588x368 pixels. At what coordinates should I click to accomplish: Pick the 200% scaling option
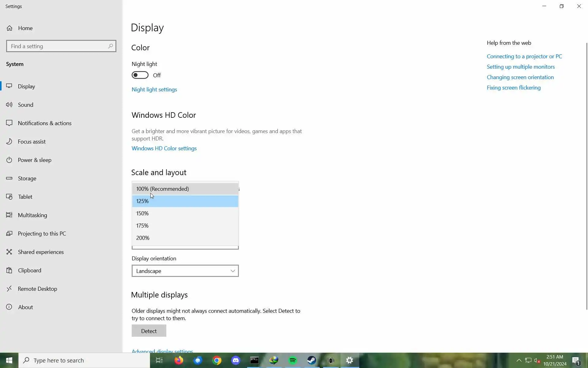point(185,238)
